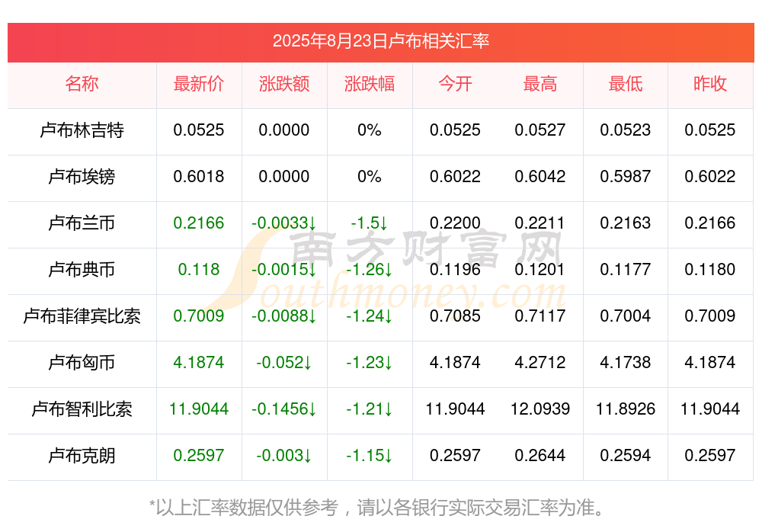
Task: Click change percent -1.23↓
Action: [370, 362]
